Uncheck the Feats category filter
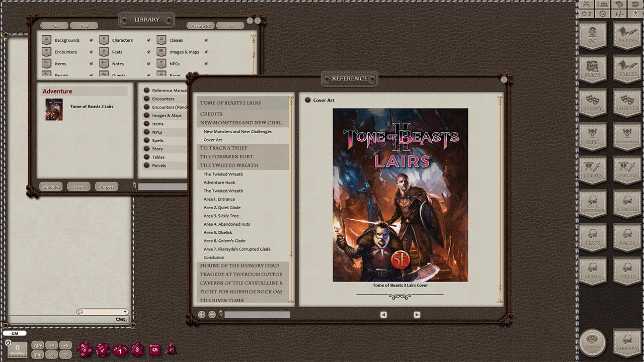The height and width of the screenshot is (362, 644). tap(148, 52)
